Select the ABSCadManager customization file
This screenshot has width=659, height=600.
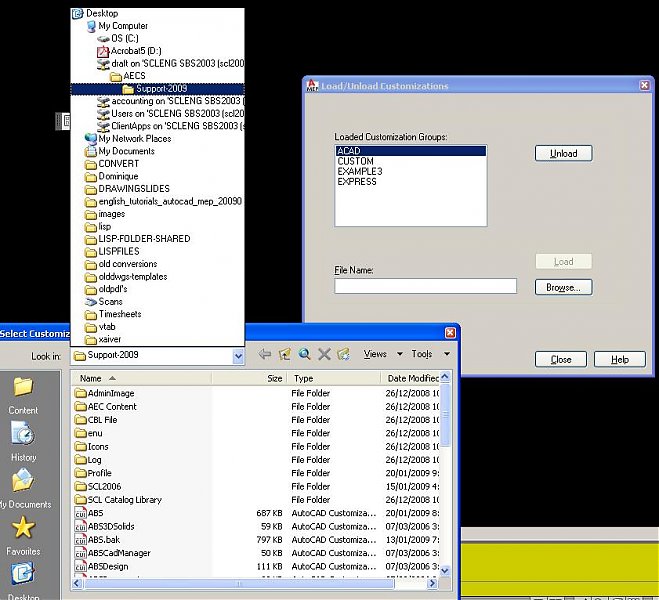[113, 553]
